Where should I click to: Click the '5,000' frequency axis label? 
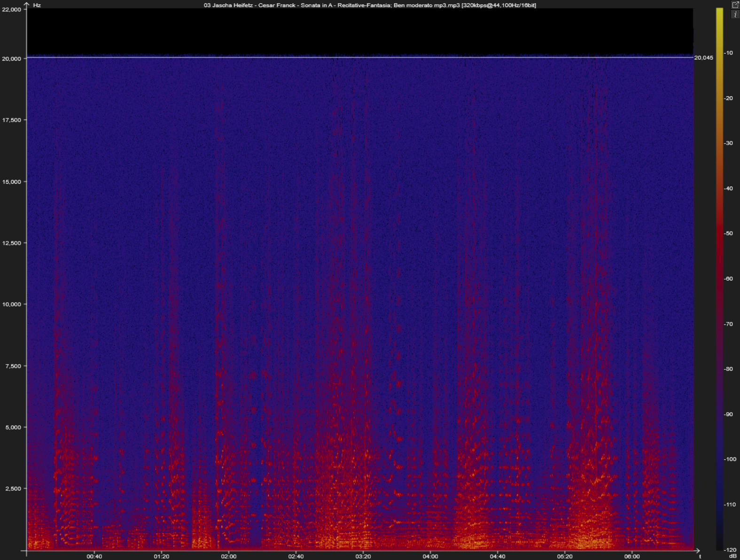point(13,427)
